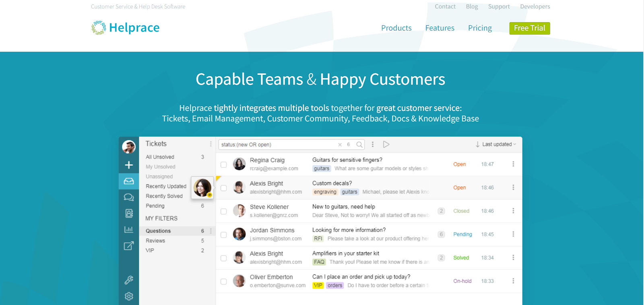Click the play triangle icon beside search
This screenshot has width=644, height=305.
tap(386, 144)
